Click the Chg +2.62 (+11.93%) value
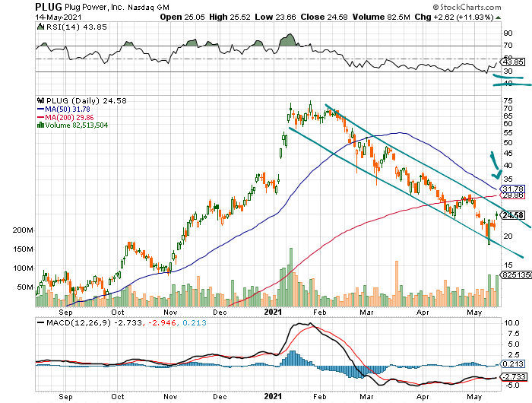Image resolution: width=532 pixels, height=403 pixels. tap(454, 17)
